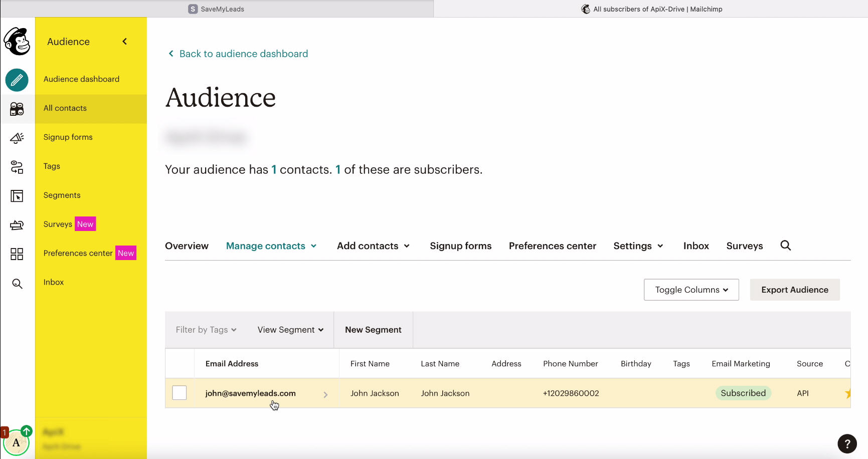Open the john@savemyleads.com contact link
The height and width of the screenshot is (459, 868).
point(250,393)
